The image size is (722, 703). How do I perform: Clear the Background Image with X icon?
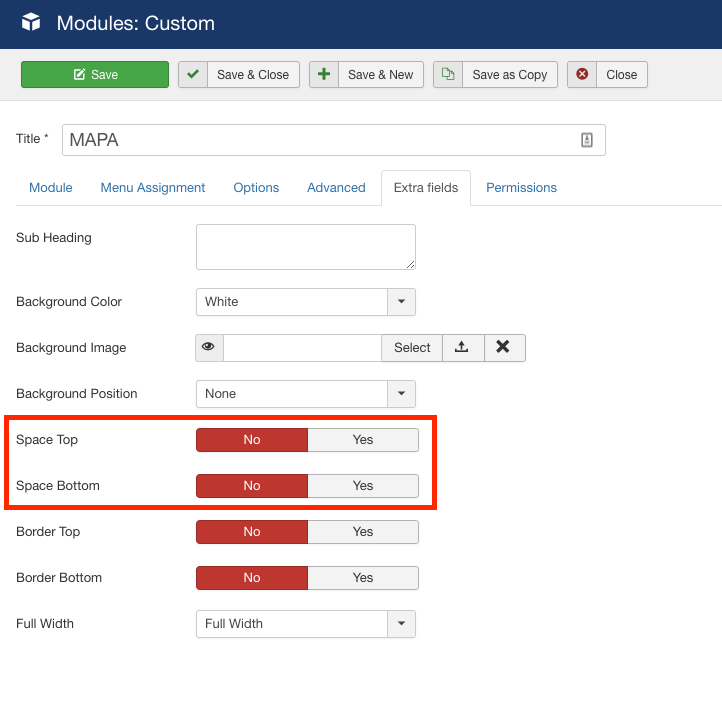coord(504,347)
